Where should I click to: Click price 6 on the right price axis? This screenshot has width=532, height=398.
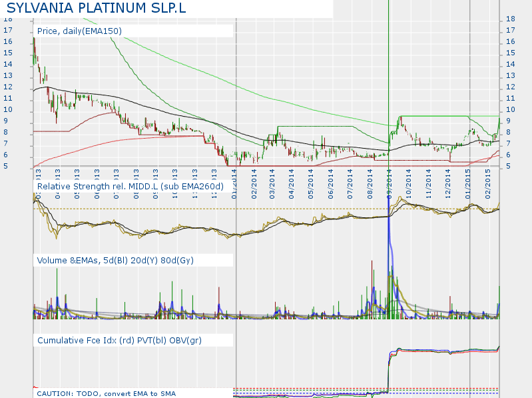508,155
